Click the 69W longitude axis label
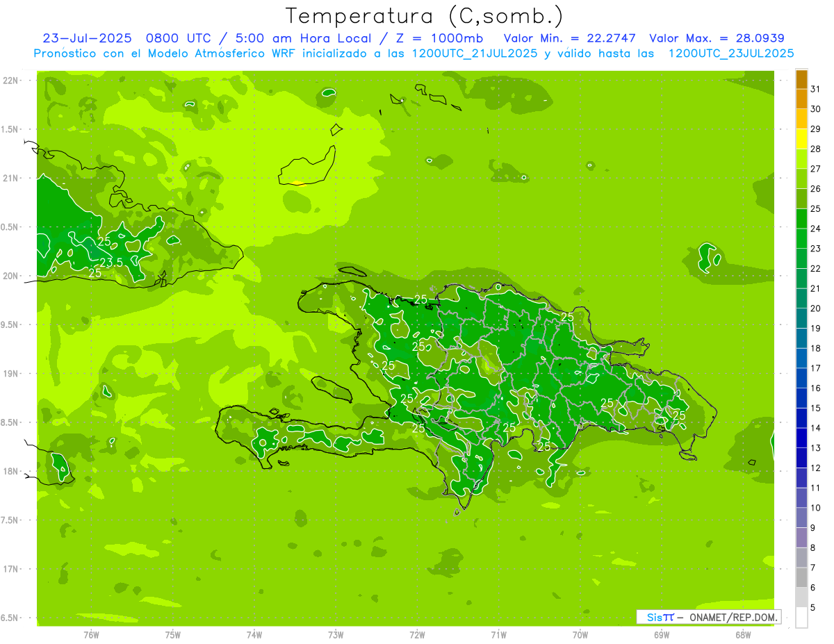Viewport: 834px width, 644px height. click(662, 635)
